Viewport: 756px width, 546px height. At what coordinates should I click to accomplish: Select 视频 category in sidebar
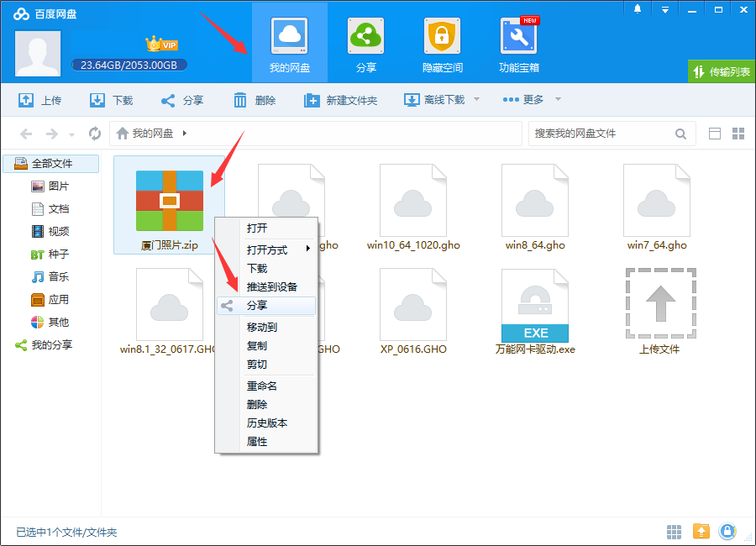click(x=50, y=232)
